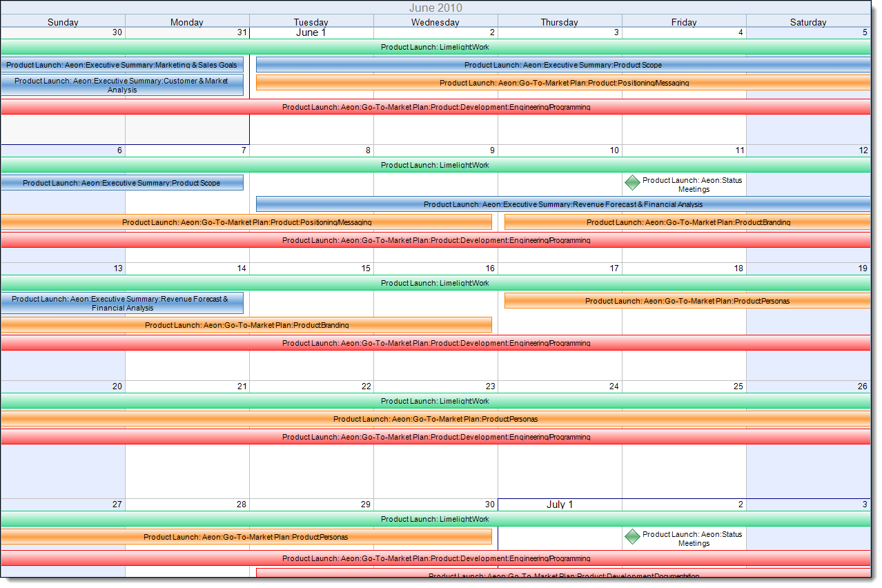Viewport: 882px width, 588px height.
Task: Select Engineering/Programming bar in May 30 week
Action: pos(435,107)
